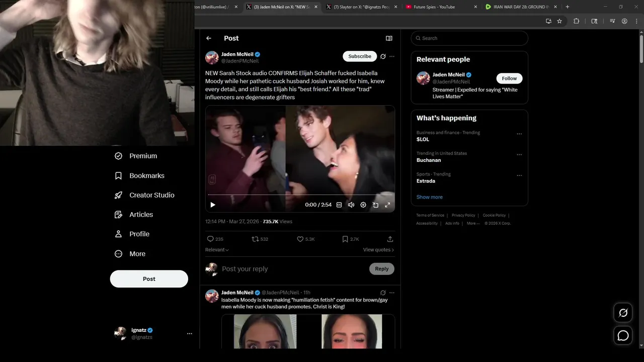Click the white Post button

tap(149, 279)
